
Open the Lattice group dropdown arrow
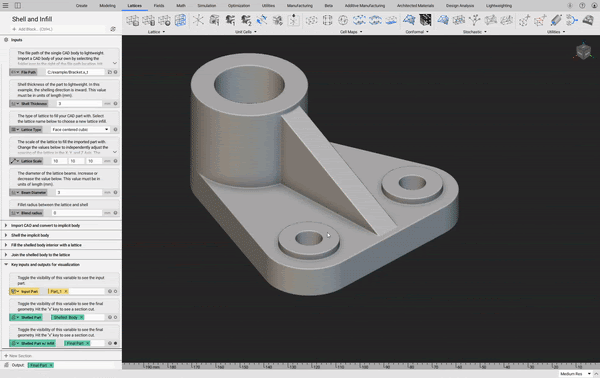point(164,32)
